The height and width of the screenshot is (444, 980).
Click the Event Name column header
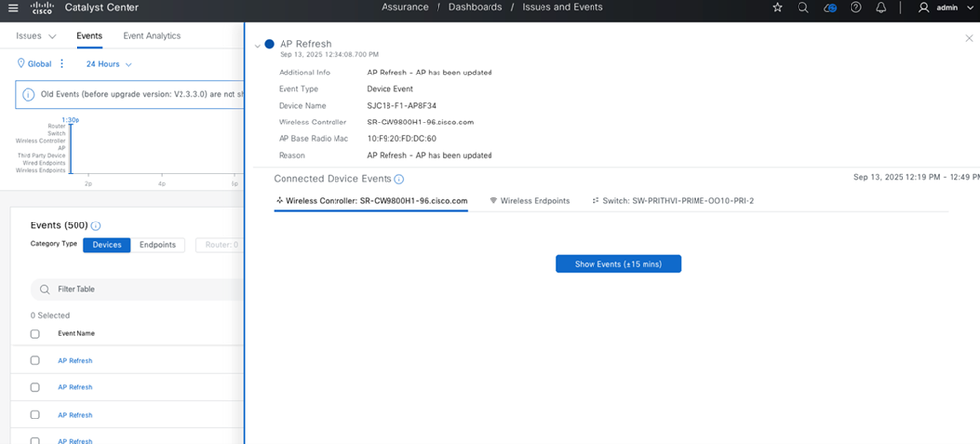(77, 334)
